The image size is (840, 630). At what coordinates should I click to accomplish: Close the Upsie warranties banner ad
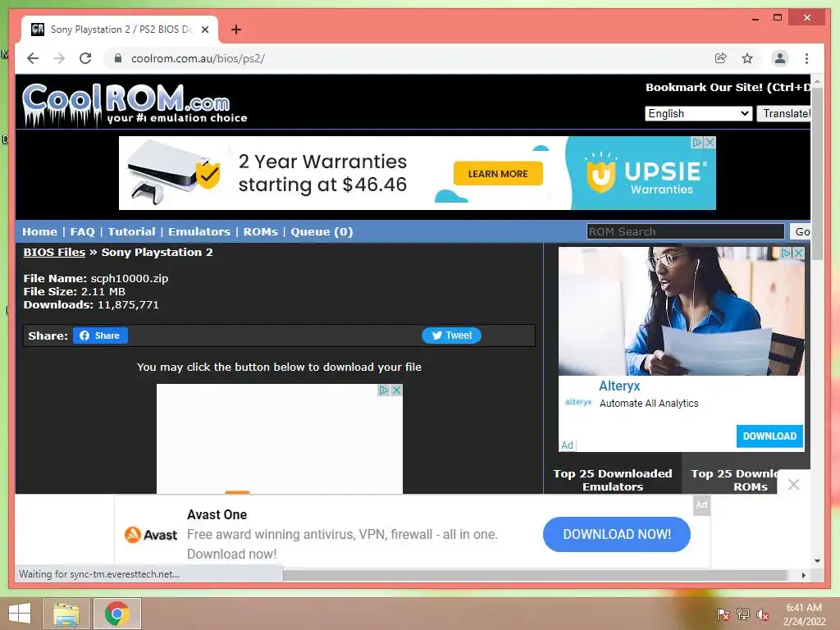pos(710,143)
